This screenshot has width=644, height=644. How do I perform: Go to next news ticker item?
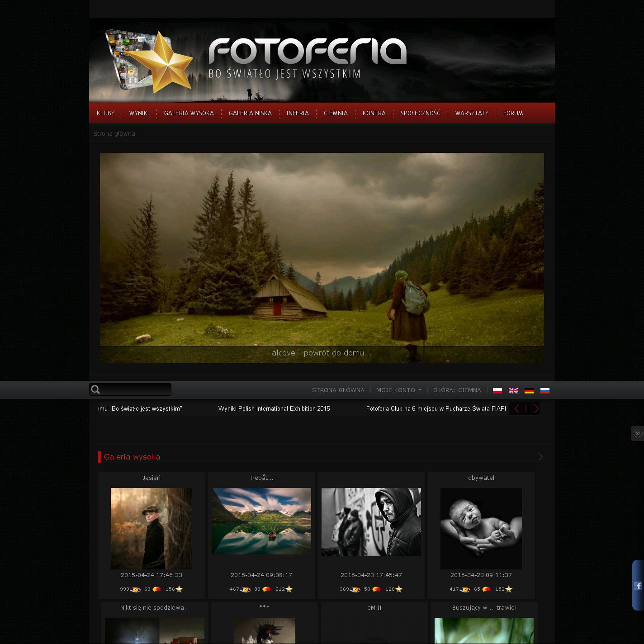(536, 408)
